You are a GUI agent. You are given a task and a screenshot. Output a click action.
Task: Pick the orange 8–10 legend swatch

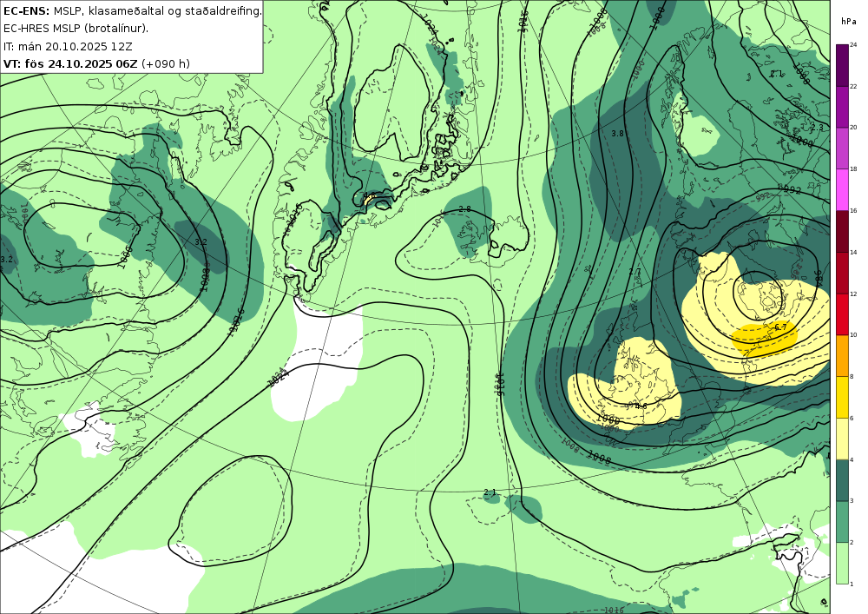[842, 356]
